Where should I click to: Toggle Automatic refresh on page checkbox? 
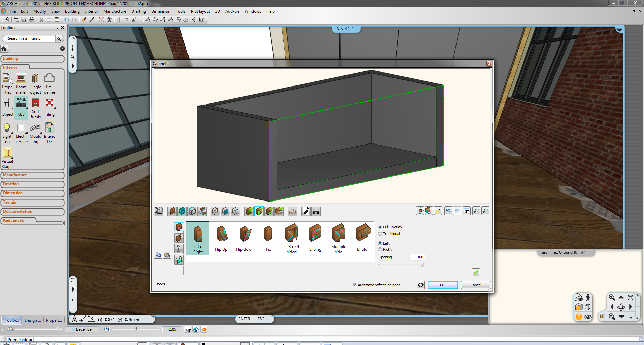[355, 285]
